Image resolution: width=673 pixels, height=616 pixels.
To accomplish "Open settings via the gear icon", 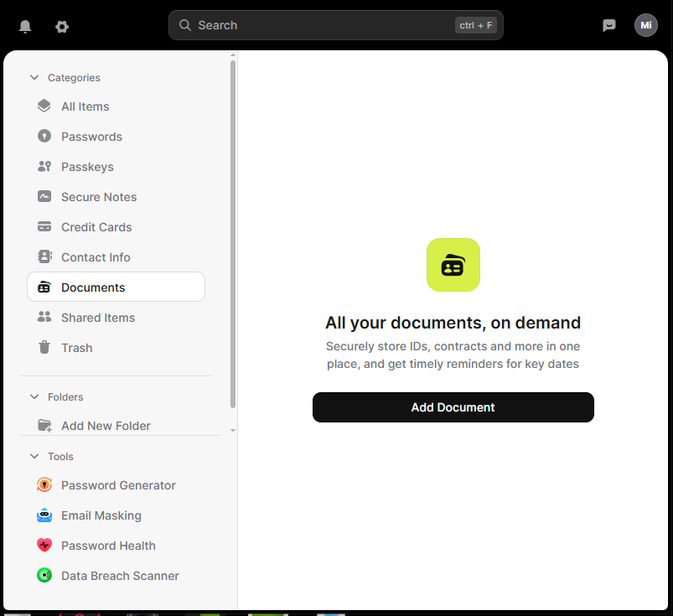I will [62, 26].
